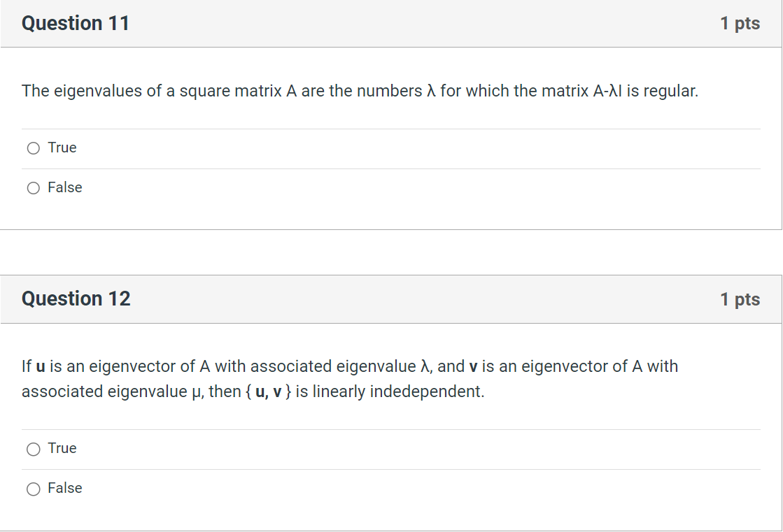Click the bottom edge of Question 12 card

point(391,531)
